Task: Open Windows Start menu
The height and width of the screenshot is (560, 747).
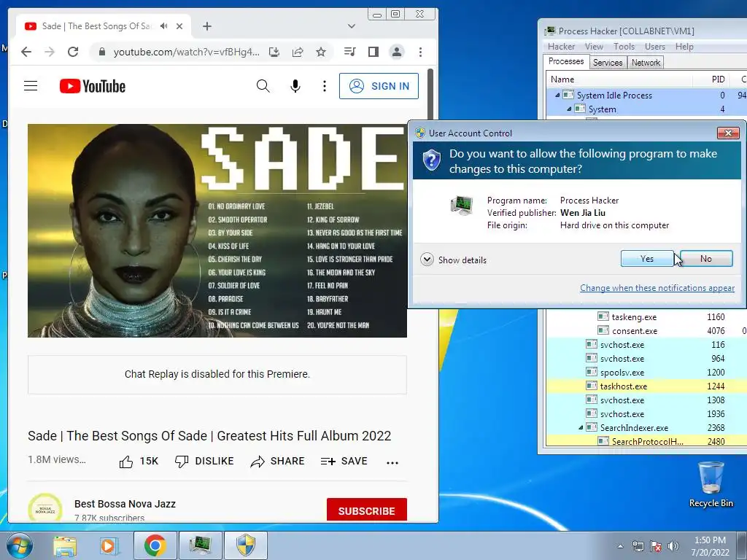Action: [x=19, y=545]
